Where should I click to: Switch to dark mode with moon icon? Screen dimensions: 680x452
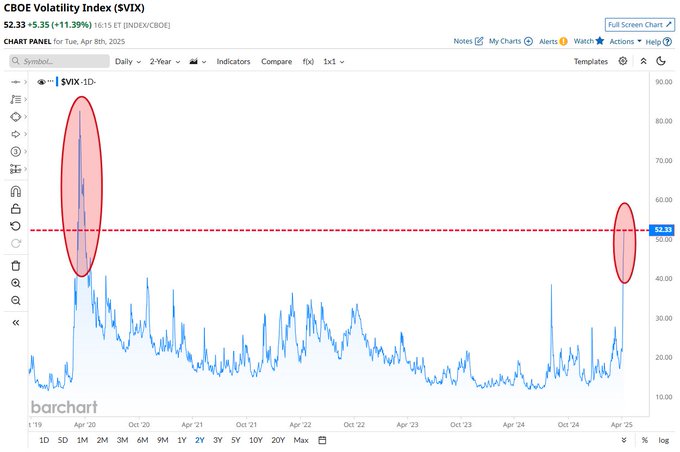pos(660,61)
